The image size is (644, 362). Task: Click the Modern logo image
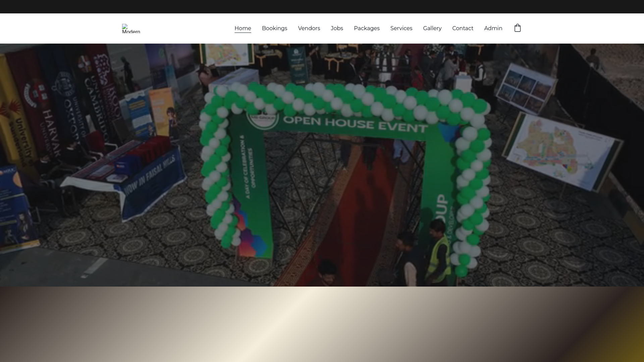click(131, 28)
